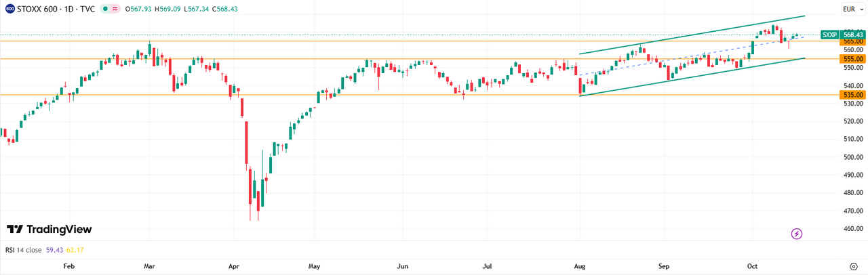Click the pink approximate-data indicator icon
The image size is (868, 275).
pyautogui.click(x=116, y=9)
